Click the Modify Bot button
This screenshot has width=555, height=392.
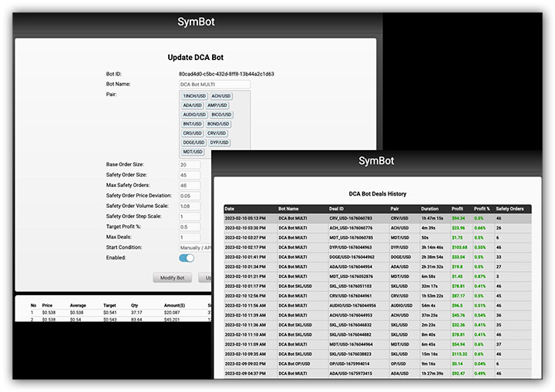[173, 278]
